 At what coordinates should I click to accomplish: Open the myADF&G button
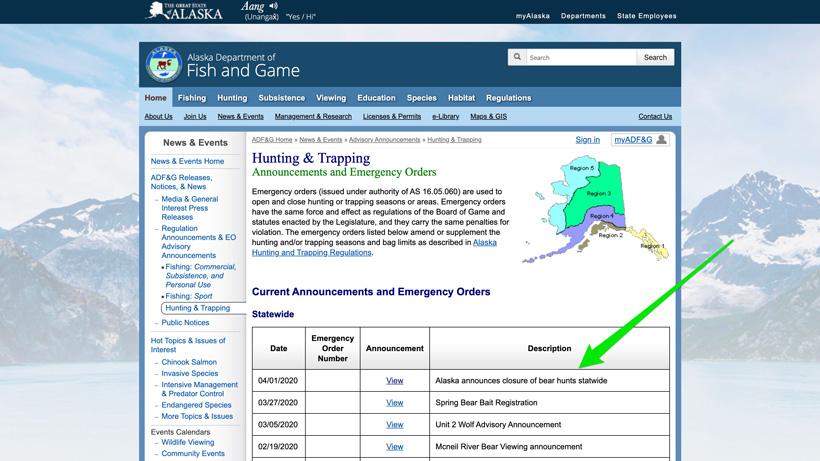tap(640, 140)
